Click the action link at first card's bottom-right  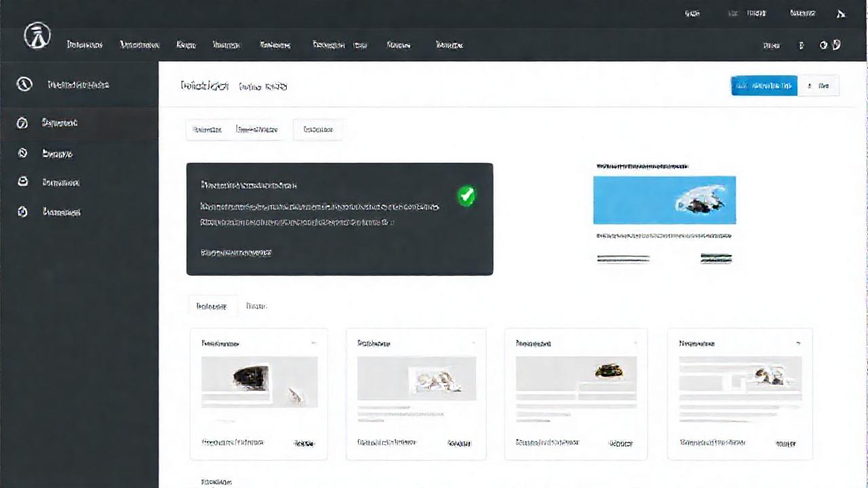304,443
